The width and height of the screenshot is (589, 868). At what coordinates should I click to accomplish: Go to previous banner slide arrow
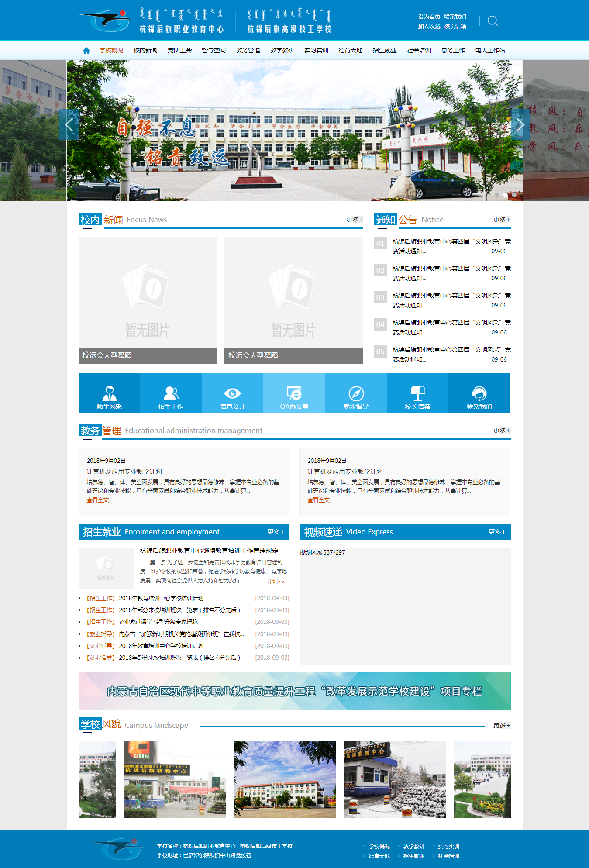tap(69, 125)
